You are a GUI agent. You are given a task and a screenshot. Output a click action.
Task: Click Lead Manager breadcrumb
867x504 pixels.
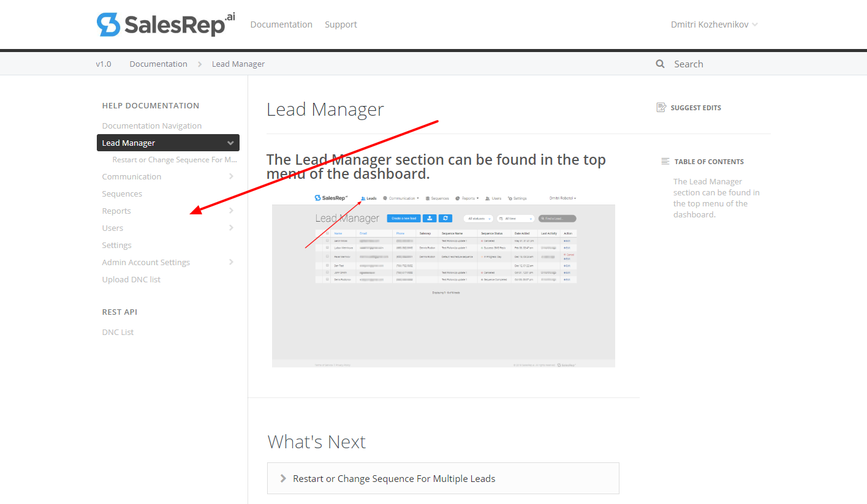[238, 64]
